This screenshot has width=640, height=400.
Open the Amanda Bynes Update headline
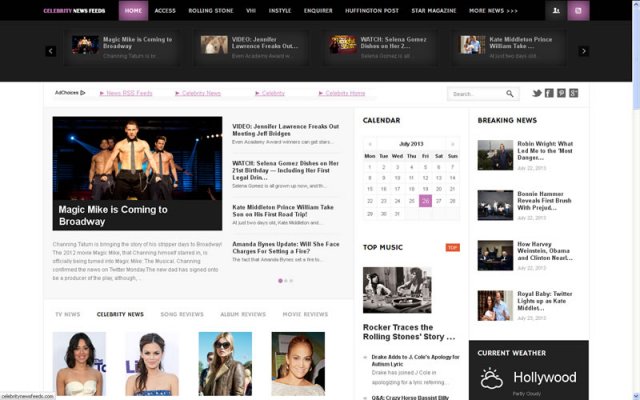click(286, 247)
